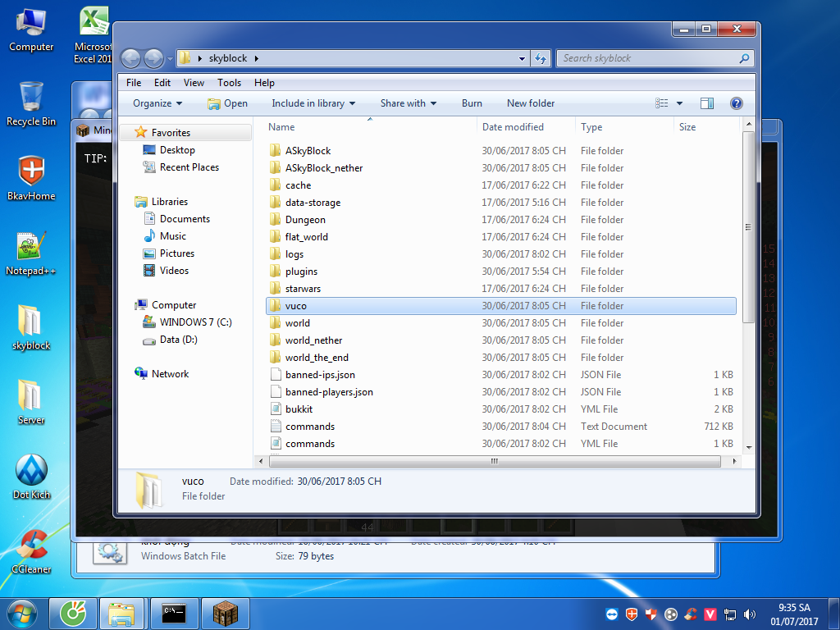
Task: Open Recycle Bin on the desktop
Action: 31,104
